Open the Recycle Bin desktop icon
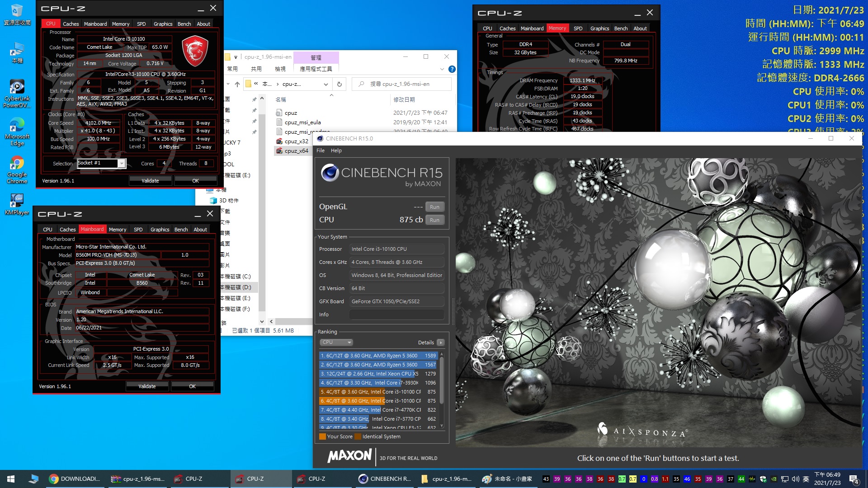 [x=17, y=14]
